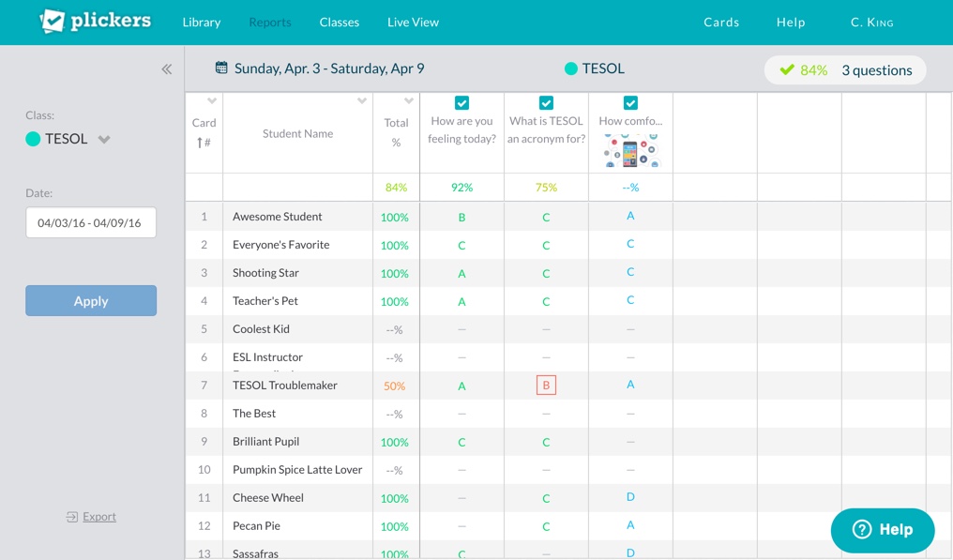Click the date range input field
Viewport: 953px width, 560px height.
[90, 223]
